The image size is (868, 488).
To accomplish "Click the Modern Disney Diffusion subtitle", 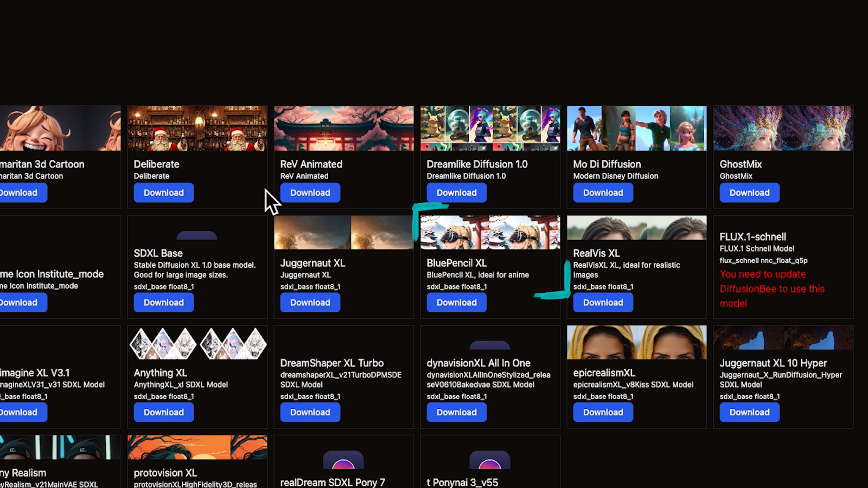I will point(616,176).
